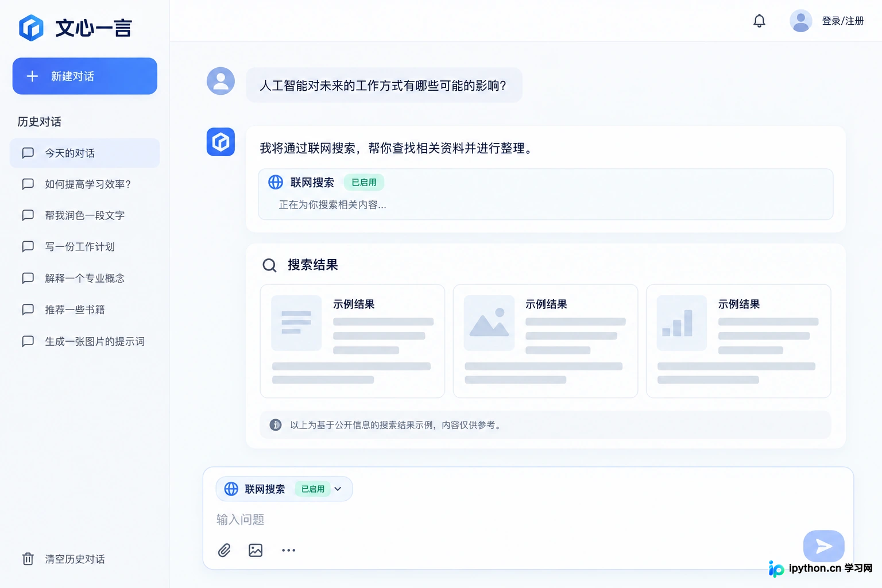Open the 写一份工作计划 conversation
The height and width of the screenshot is (588, 882).
(84, 246)
